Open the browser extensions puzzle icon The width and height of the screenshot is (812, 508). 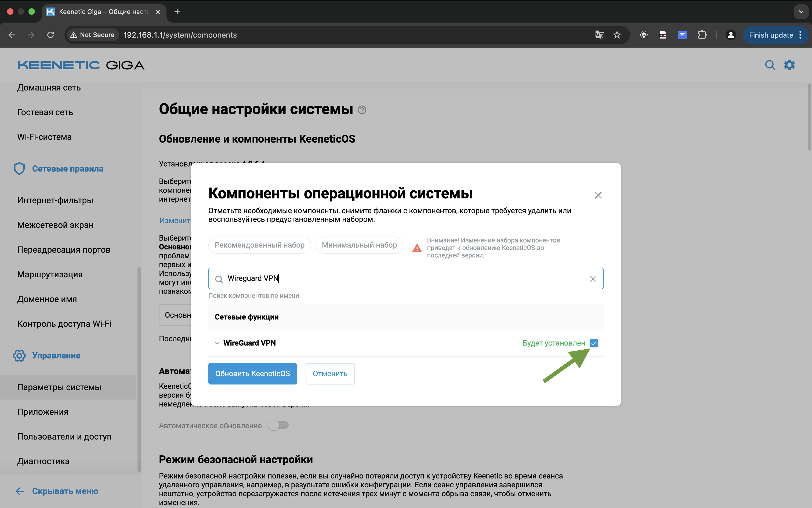702,35
